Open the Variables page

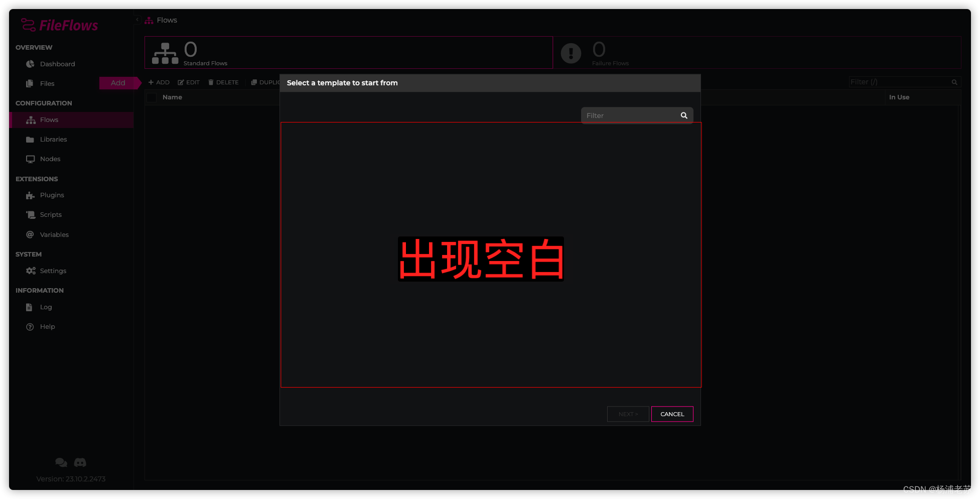tap(54, 234)
